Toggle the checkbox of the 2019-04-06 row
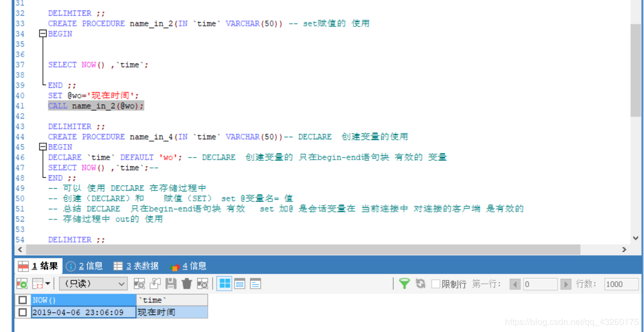 [x=23, y=312]
